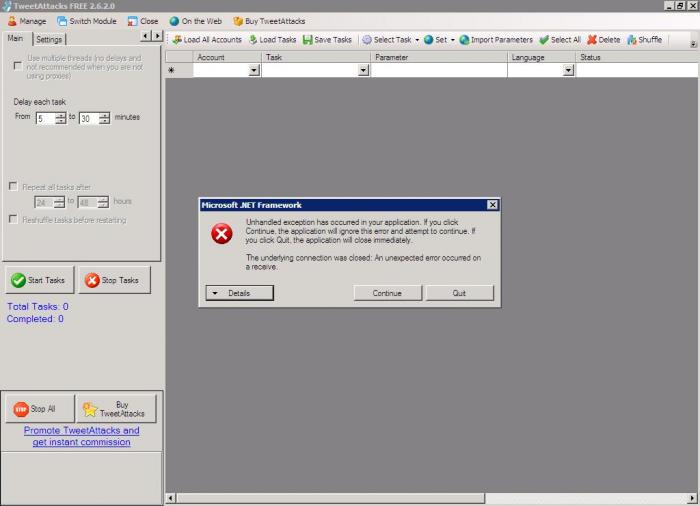The image size is (700, 506).
Task: Open the Buy TweetAttacks menu item
Action: coord(269,21)
